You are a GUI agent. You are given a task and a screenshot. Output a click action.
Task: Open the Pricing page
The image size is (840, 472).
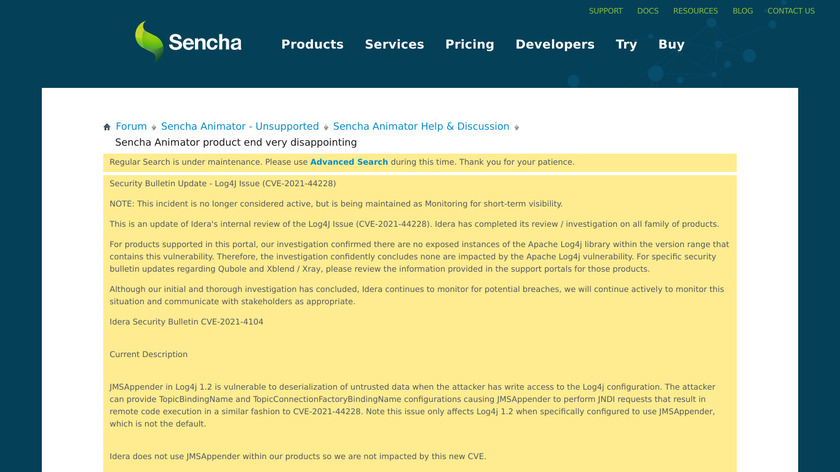tap(470, 44)
